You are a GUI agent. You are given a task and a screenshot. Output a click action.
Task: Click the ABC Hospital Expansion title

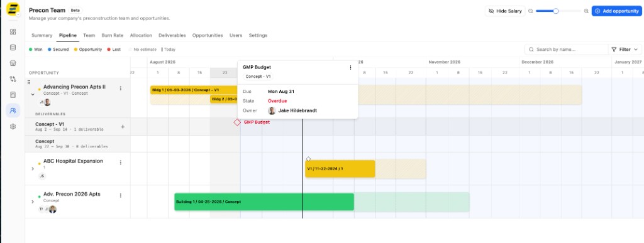tap(73, 161)
